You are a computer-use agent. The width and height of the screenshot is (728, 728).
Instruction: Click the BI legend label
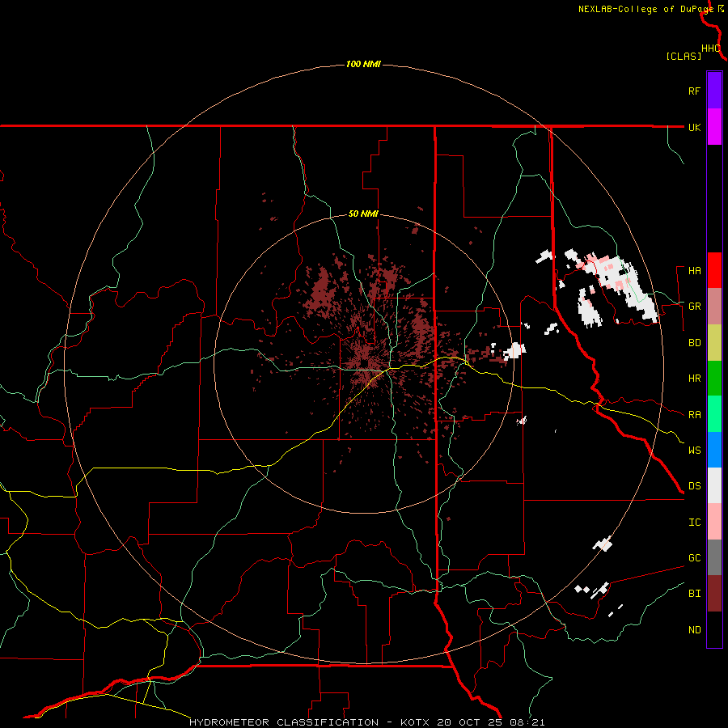pos(695,594)
